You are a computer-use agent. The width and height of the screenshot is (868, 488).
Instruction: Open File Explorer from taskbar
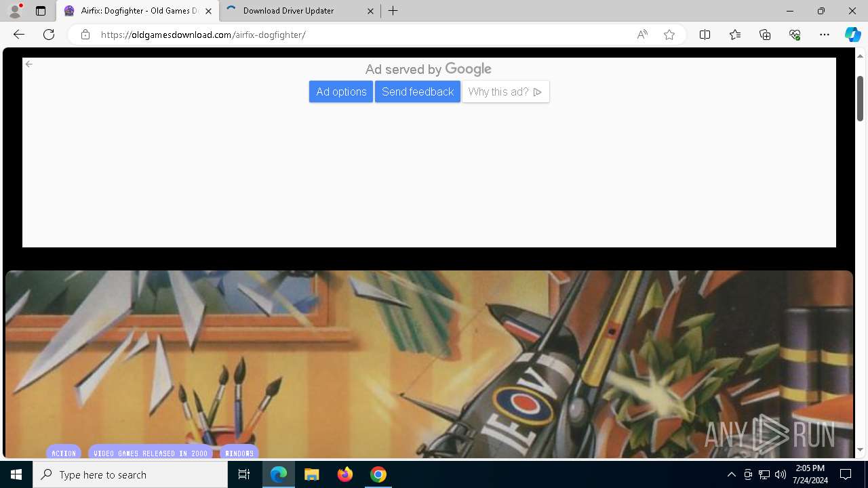(312, 474)
